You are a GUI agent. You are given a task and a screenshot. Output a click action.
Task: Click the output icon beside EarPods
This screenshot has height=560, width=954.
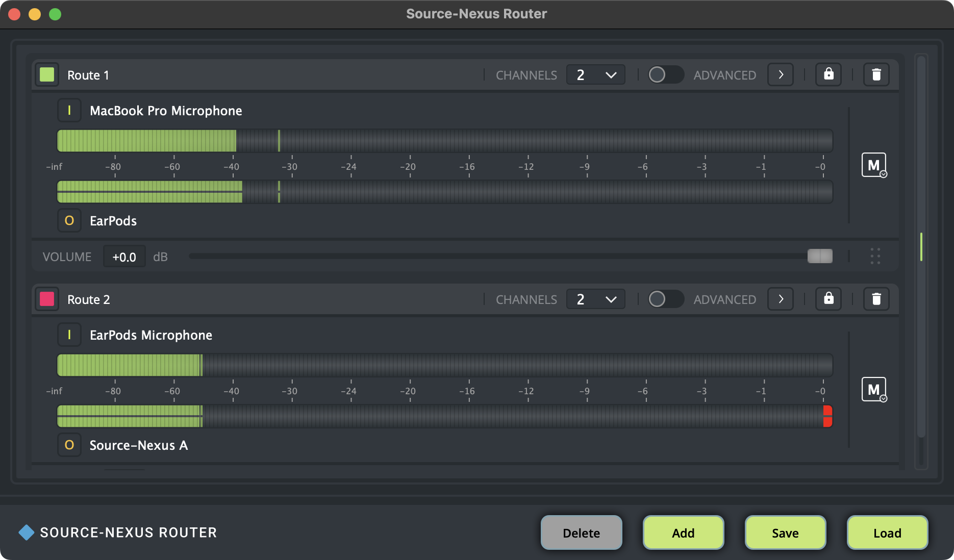tap(69, 220)
